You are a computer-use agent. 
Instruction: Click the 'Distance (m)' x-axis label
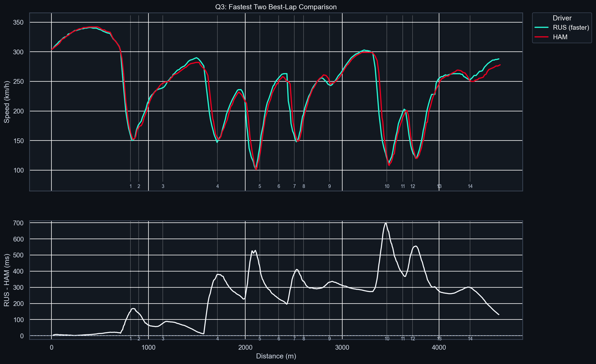click(276, 356)
